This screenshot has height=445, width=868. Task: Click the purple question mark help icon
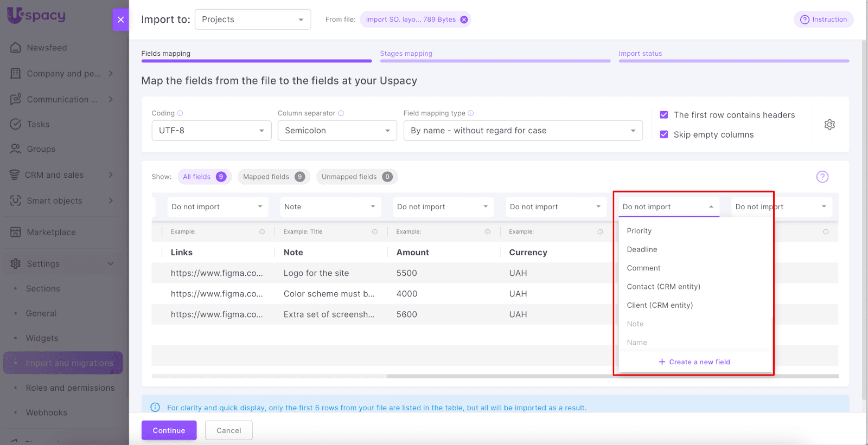pos(822,177)
